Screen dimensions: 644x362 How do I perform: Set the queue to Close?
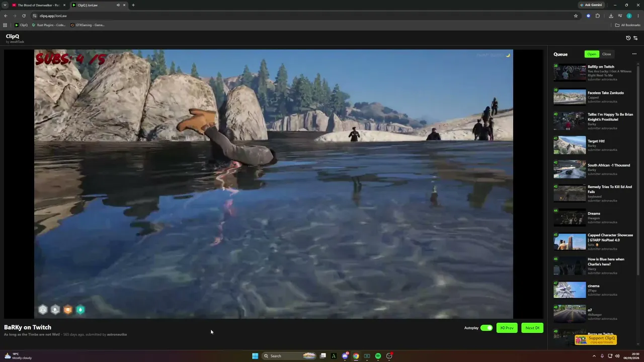pyautogui.click(x=606, y=54)
